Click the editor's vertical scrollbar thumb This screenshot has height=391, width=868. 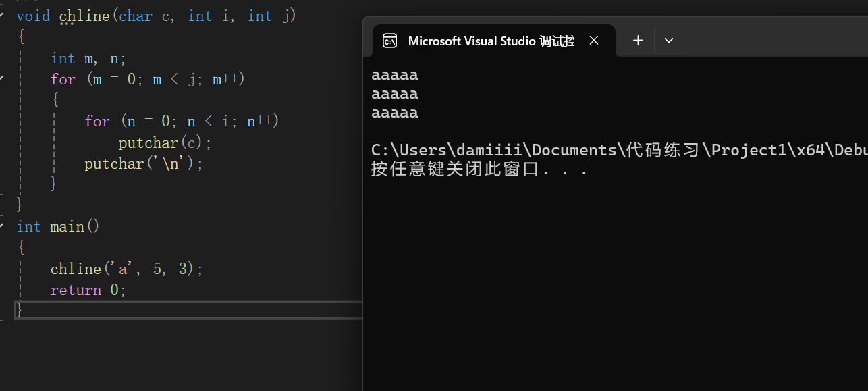358,135
